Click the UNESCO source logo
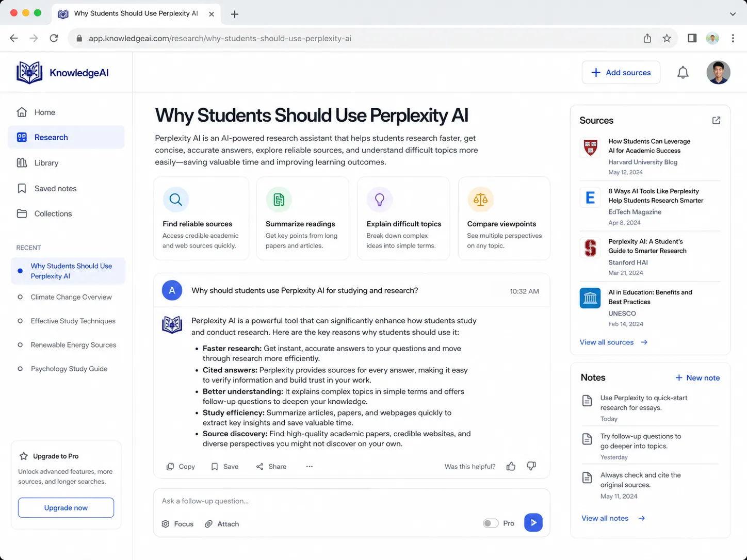The image size is (747, 560). 590,298
